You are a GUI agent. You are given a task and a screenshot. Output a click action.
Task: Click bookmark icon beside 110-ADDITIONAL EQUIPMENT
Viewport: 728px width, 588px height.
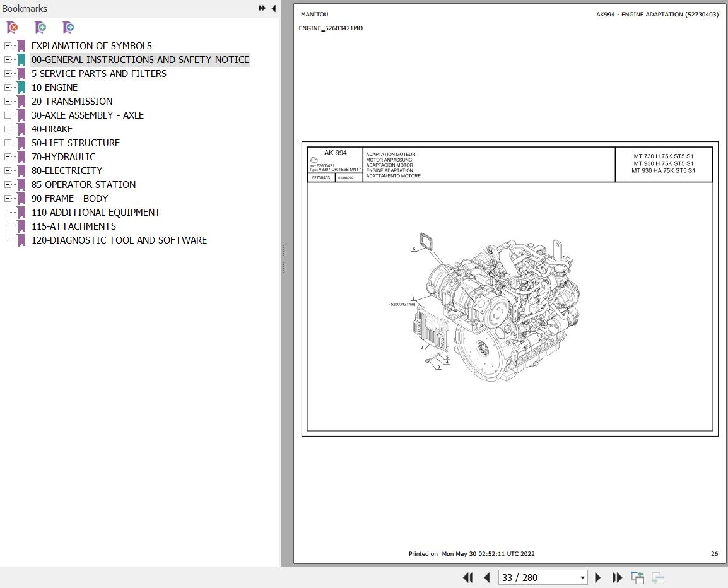(x=21, y=212)
